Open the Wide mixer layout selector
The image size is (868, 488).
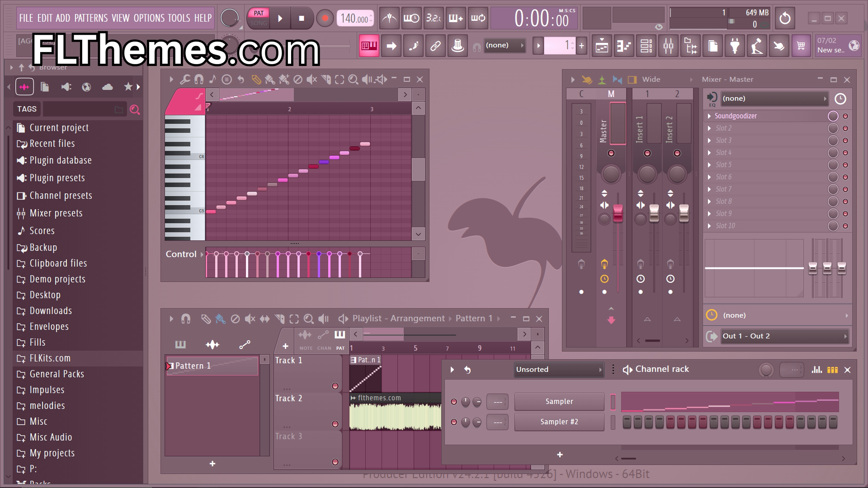coord(651,80)
